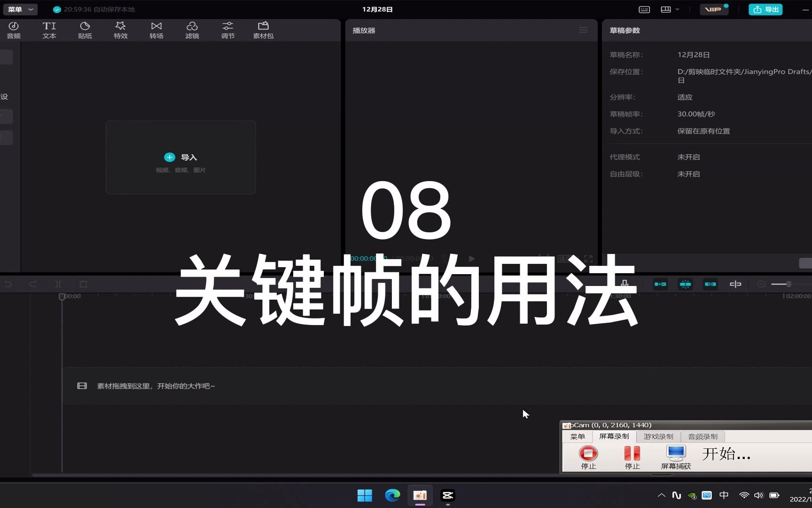
Task: Select the split tool in the timeline toolbar
Action: tap(58, 284)
